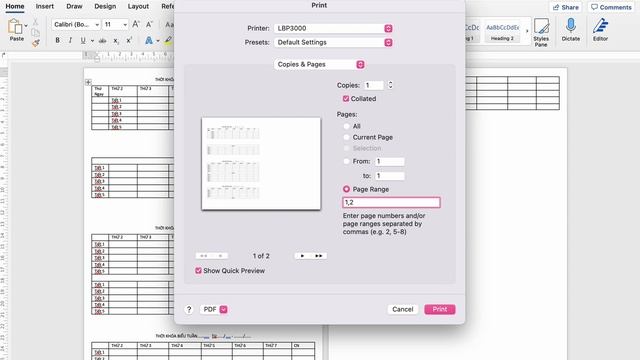Click the horizontal ruler in Word
Image resolution: width=640 pixels, height=360 pixels.
coord(129,56)
